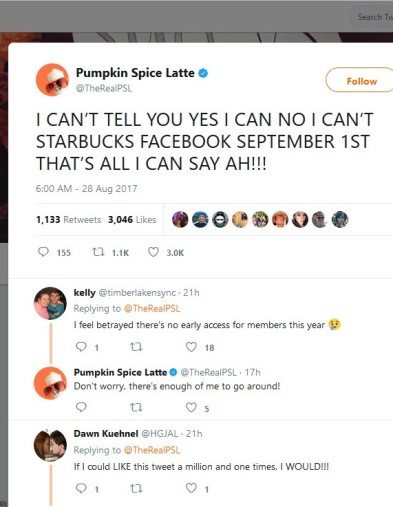Like the main tweet with the heart icon

[x=153, y=252]
